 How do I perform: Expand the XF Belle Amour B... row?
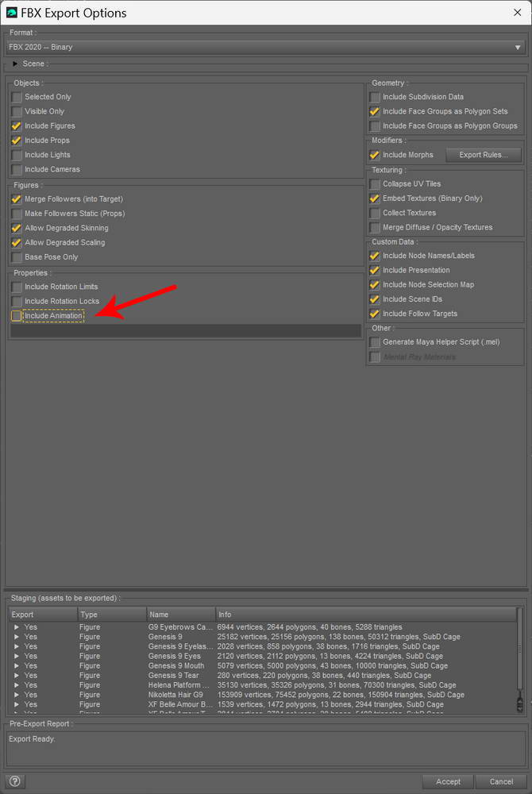pyautogui.click(x=17, y=703)
